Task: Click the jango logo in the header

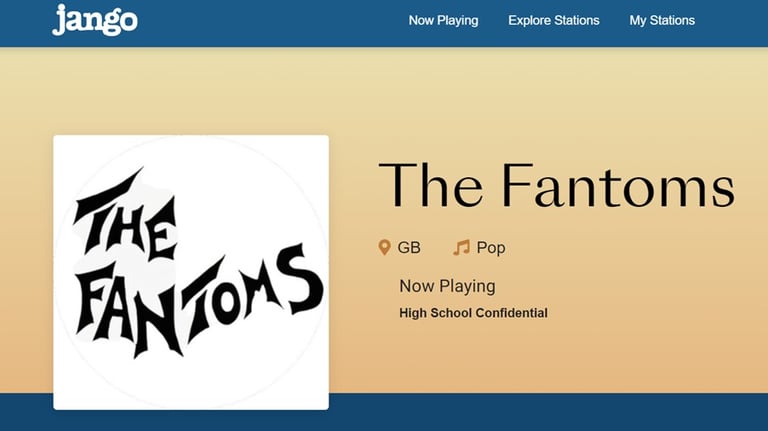Action: coord(95,20)
